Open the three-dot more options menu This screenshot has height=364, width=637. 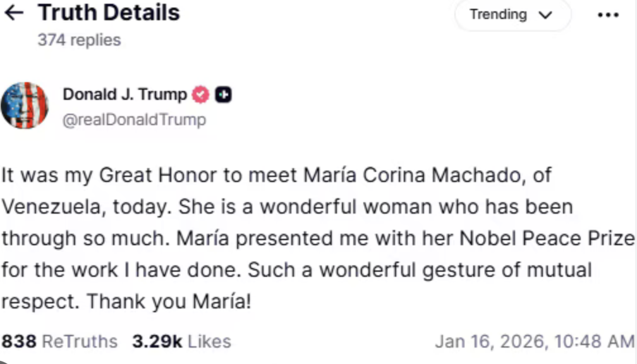(x=608, y=15)
